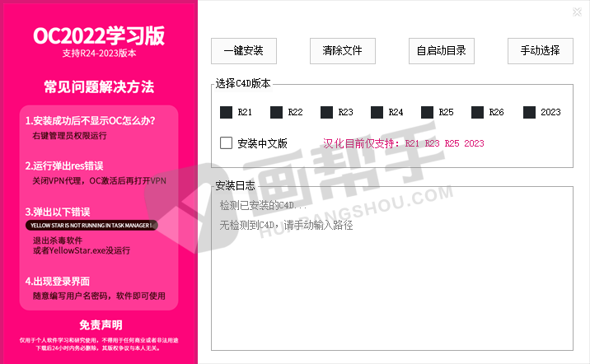This screenshot has width=590, height=364.
Task: Click the answer 退出杀毒软件
Action: (58, 240)
